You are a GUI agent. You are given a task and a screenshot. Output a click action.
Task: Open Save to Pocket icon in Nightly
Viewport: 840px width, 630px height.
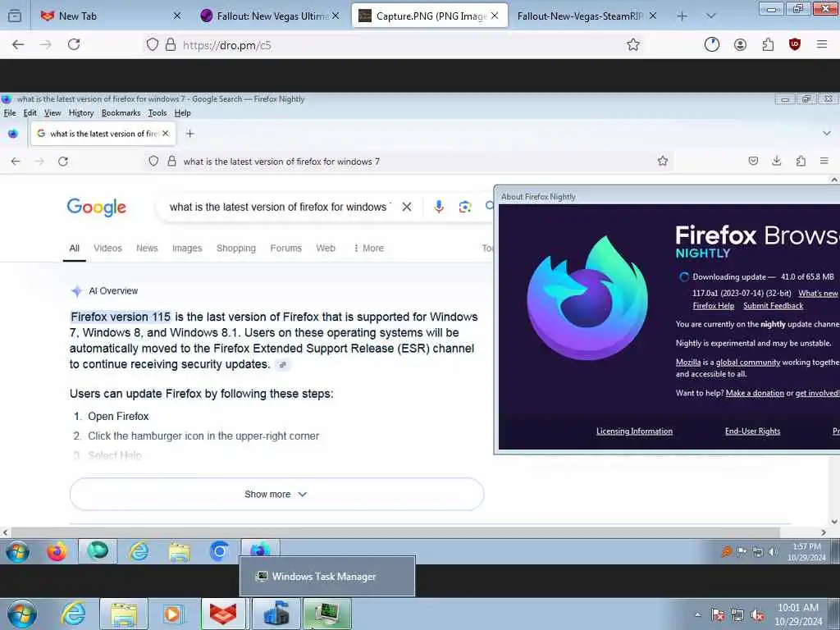point(753,161)
